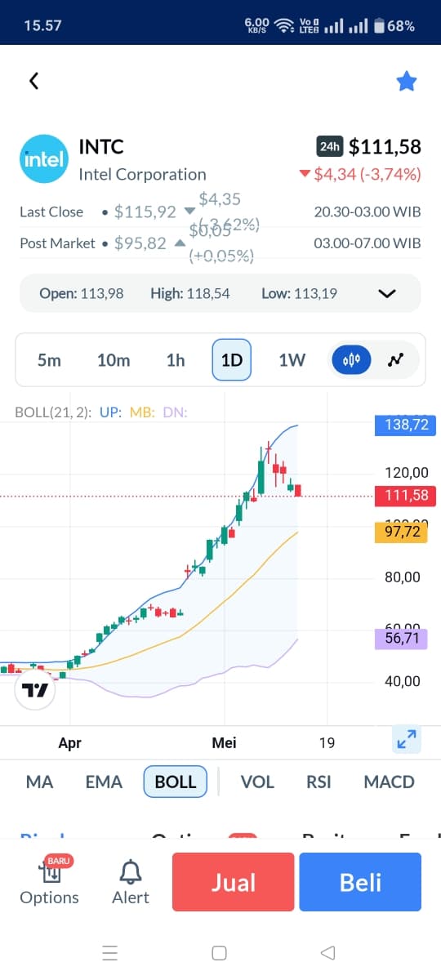Select the 1W timeframe

[x=292, y=360]
